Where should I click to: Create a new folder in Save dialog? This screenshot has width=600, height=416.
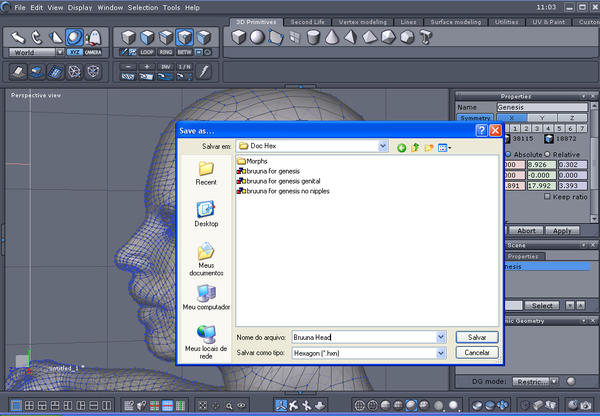429,147
